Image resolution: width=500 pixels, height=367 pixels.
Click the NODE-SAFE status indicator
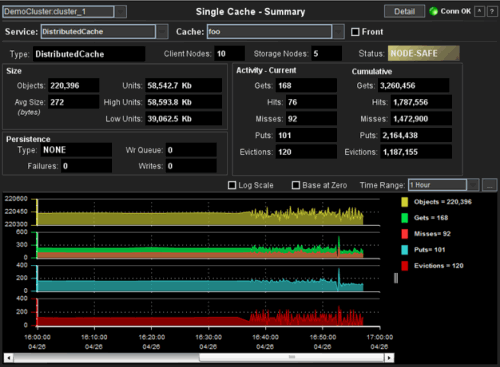pos(424,53)
